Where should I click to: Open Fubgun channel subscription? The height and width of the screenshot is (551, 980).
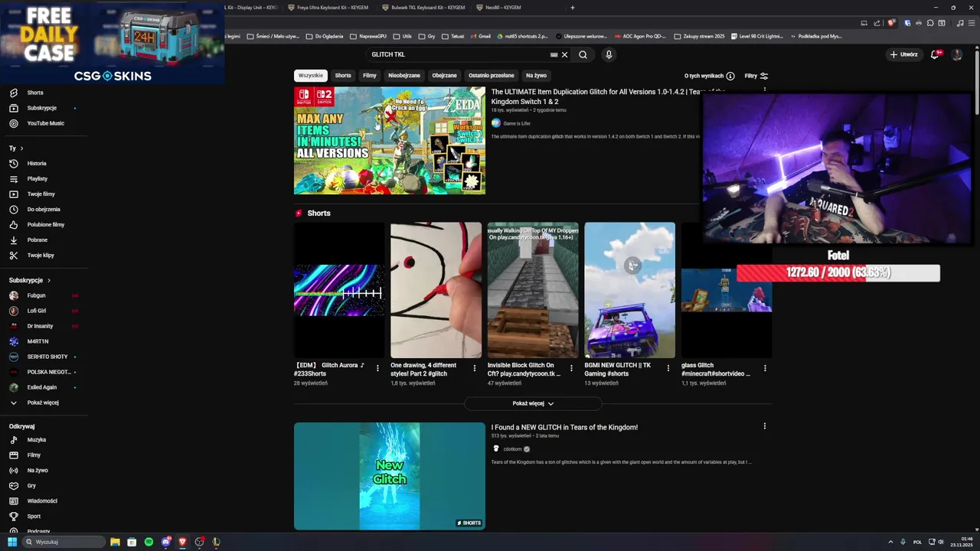36,295
